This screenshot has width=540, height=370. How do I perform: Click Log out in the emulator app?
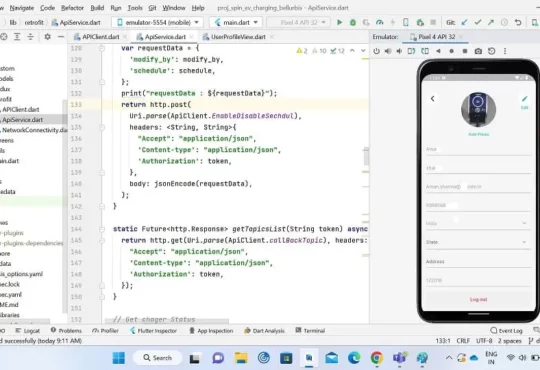tap(478, 299)
